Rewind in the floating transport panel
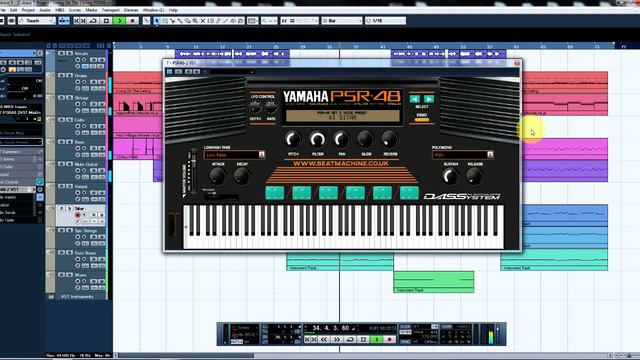640x360 pixels. tap(324, 339)
